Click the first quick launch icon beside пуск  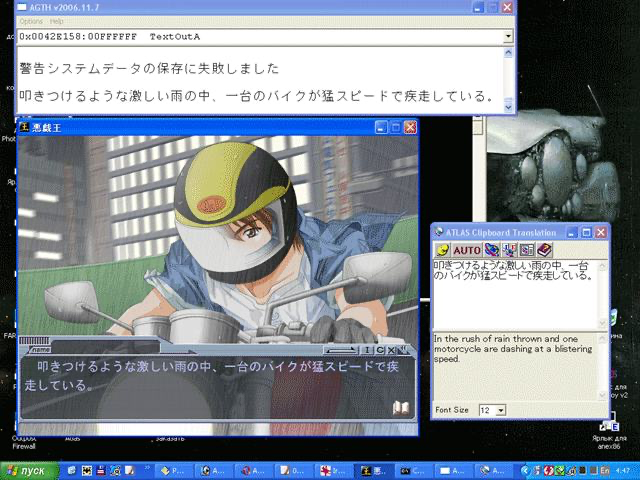(x=71, y=471)
